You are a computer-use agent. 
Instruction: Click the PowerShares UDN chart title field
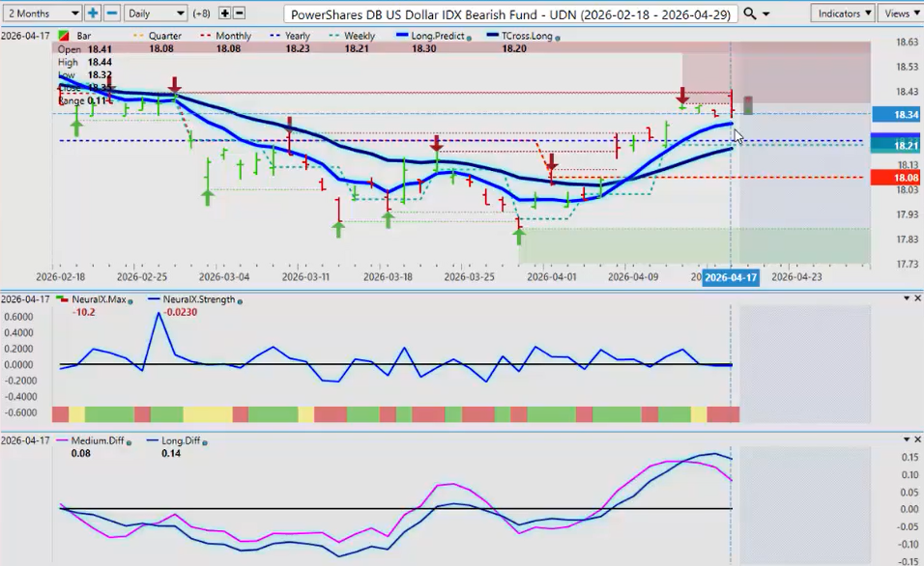tap(513, 14)
